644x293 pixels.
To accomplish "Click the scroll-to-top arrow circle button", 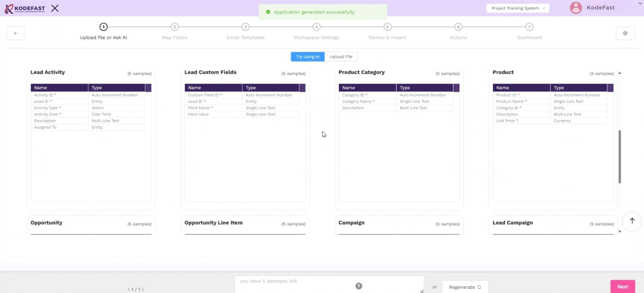I will click(632, 221).
